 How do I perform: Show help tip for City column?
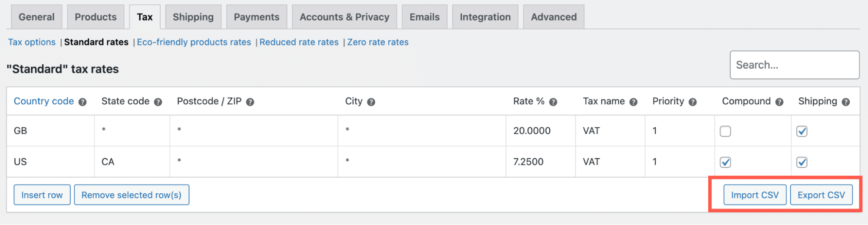[371, 102]
